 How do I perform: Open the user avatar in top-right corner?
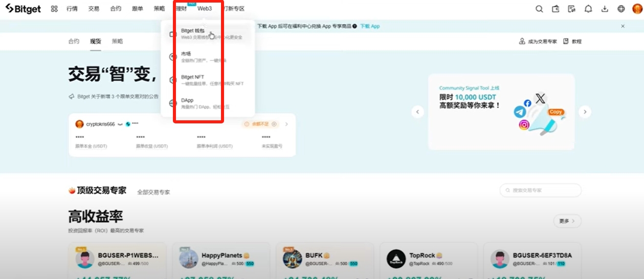click(637, 9)
